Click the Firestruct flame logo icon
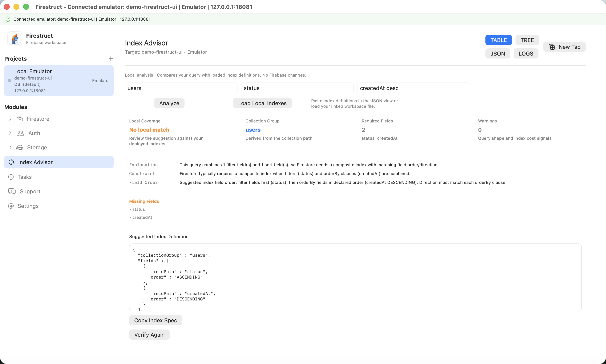The height and width of the screenshot is (364, 606). [15, 39]
